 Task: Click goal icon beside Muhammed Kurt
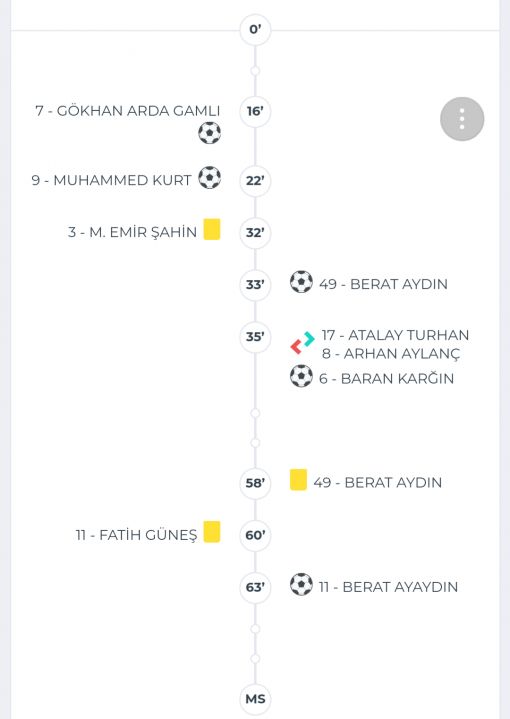(210, 177)
